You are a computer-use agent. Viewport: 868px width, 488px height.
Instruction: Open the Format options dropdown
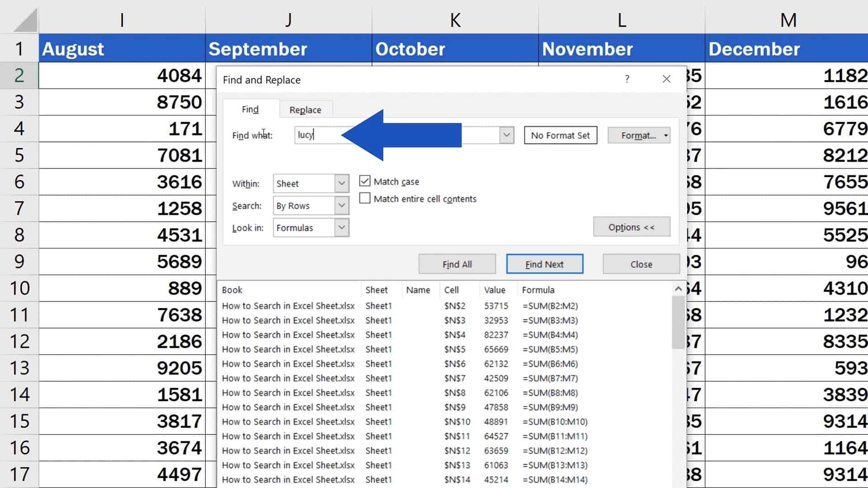tap(665, 135)
